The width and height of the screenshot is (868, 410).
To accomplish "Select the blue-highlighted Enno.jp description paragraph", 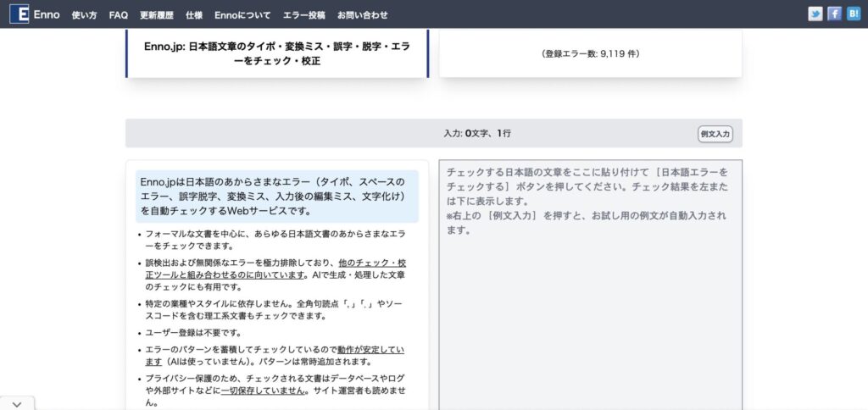I will (x=277, y=197).
